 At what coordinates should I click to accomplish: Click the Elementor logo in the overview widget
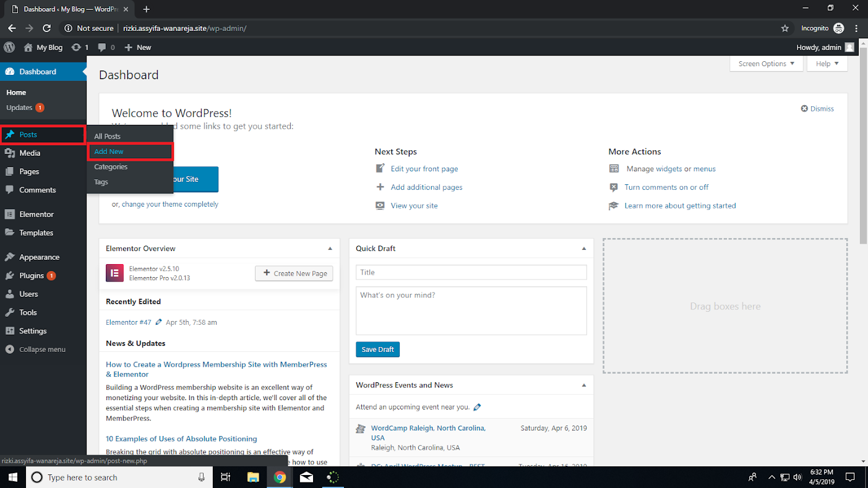point(114,273)
